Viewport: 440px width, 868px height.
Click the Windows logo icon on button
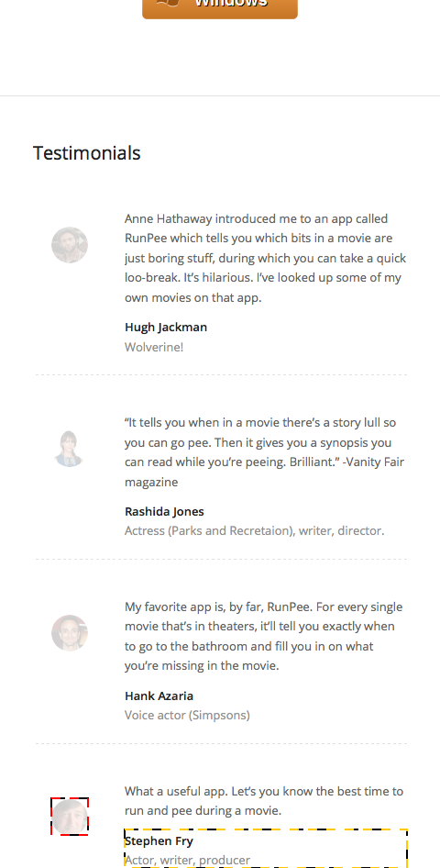pyautogui.click(x=168, y=3)
